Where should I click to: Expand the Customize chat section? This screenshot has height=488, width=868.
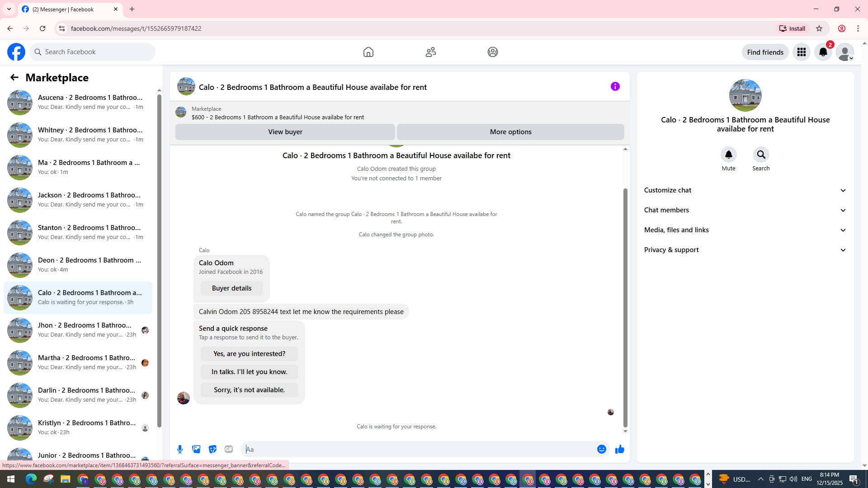coord(745,190)
